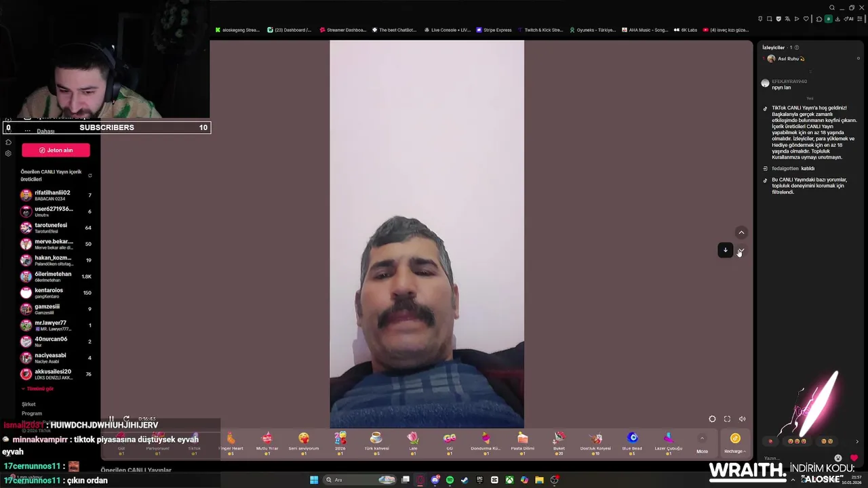Open Epic Games from the taskbar
868x488 pixels.
[479, 480]
